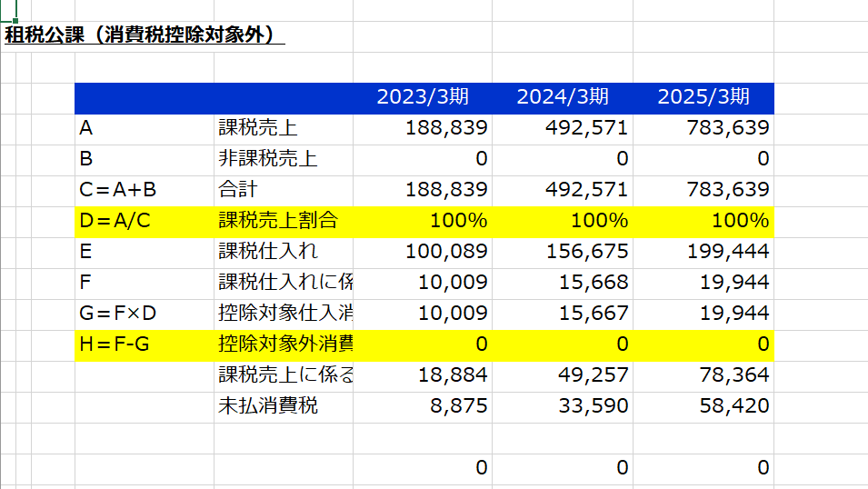Select the value 8,875
Screen dimensions: 868x489
tap(423, 406)
